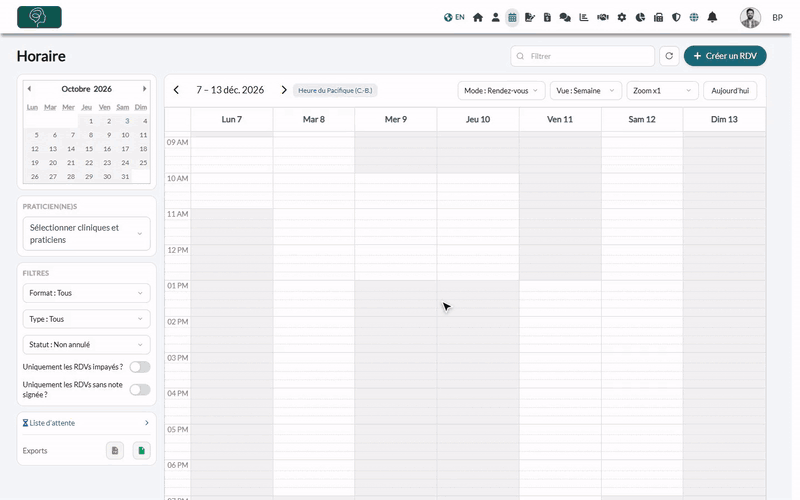Open the invoice dollar document icon

547,17
